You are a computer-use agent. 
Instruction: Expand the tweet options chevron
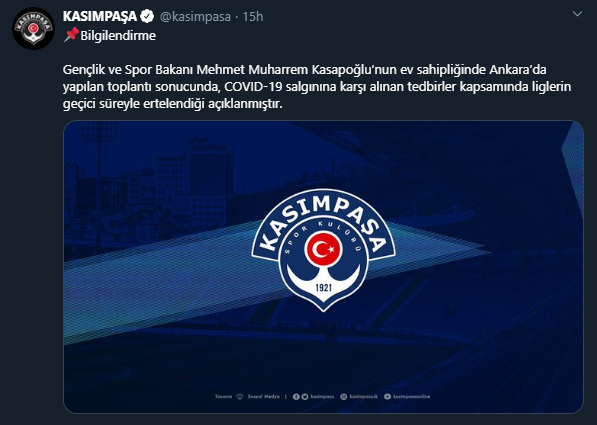(x=577, y=14)
